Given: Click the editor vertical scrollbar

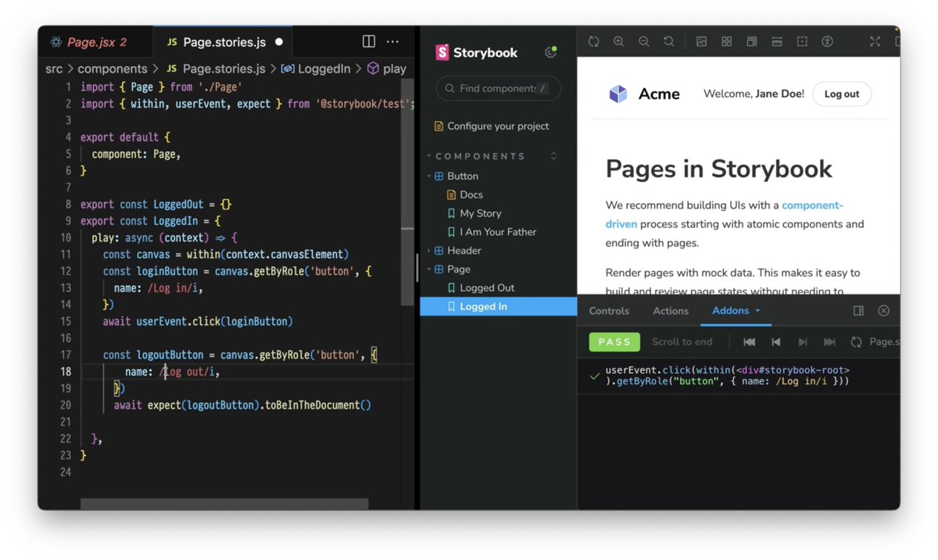Looking at the screenshot, I should (406, 192).
